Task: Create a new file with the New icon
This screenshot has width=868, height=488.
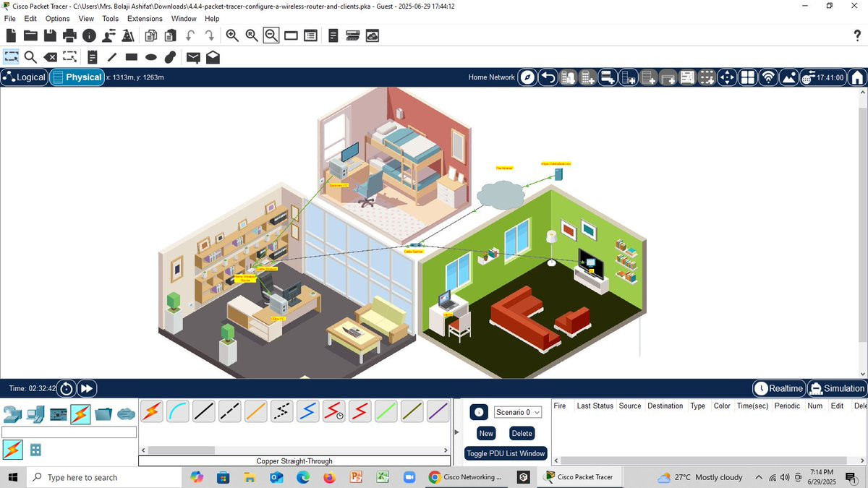Action: [11, 35]
